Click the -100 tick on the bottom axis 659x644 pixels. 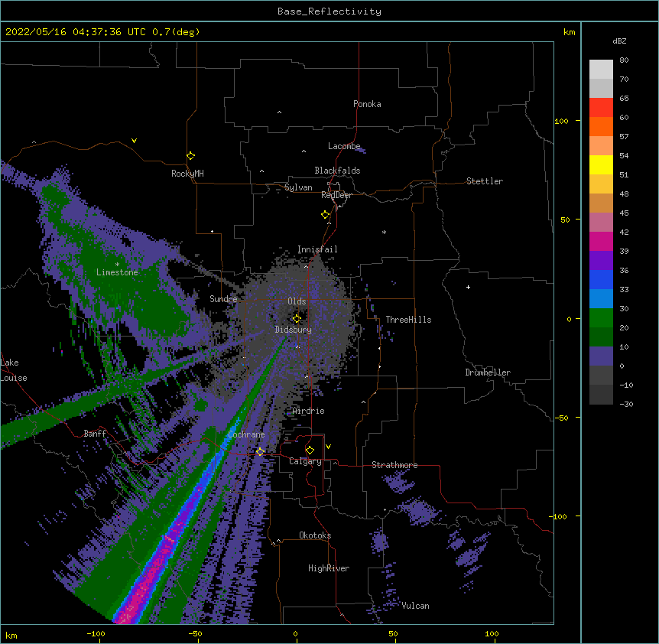[96, 634]
